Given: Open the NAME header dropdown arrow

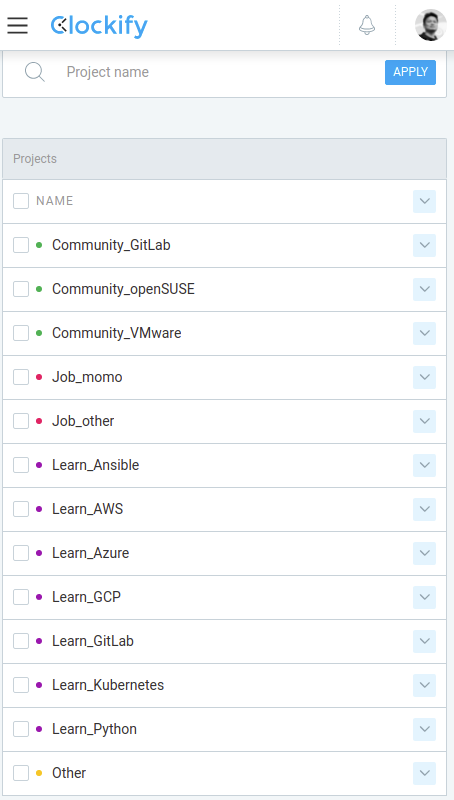Looking at the screenshot, I should coord(424,201).
